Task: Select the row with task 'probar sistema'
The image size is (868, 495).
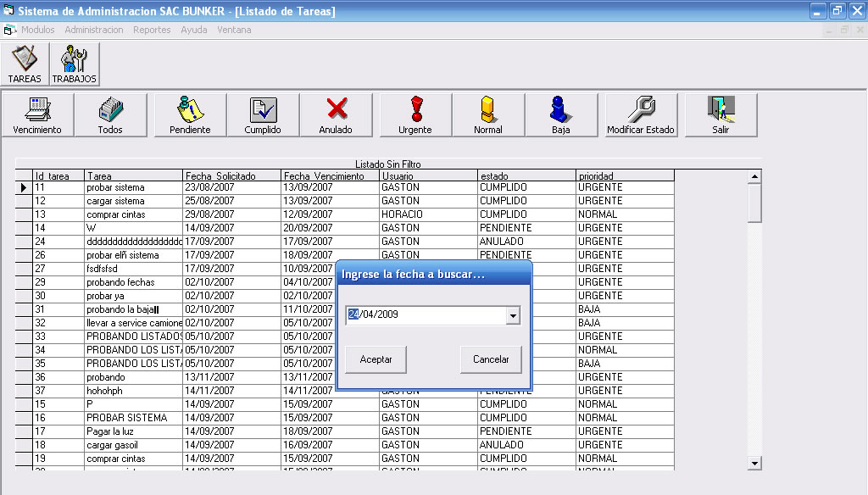Action: click(115, 187)
